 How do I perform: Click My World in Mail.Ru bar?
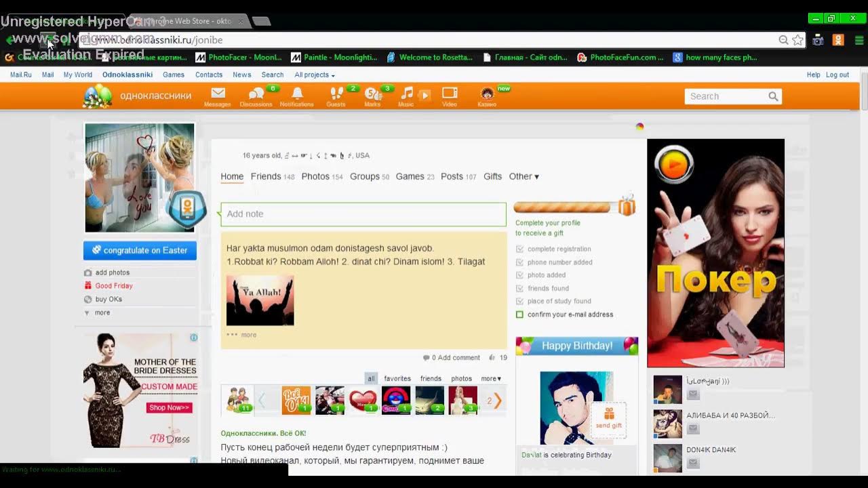pyautogui.click(x=78, y=75)
